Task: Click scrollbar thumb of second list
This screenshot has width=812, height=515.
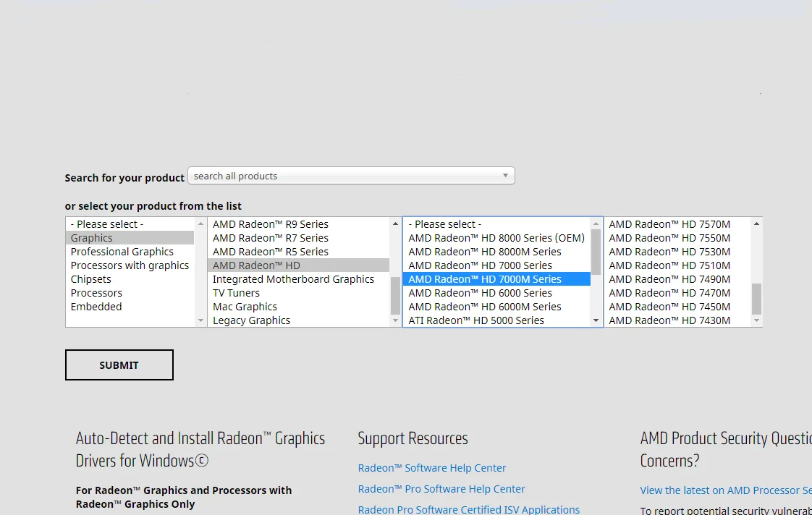Action: [395, 296]
